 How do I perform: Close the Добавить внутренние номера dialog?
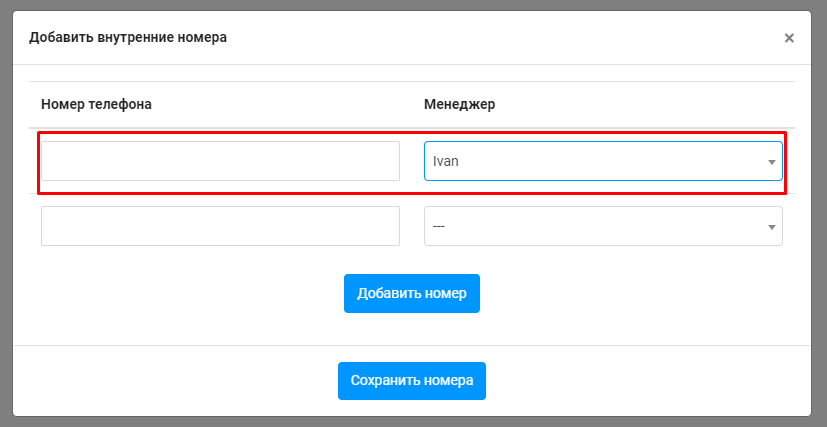789,38
